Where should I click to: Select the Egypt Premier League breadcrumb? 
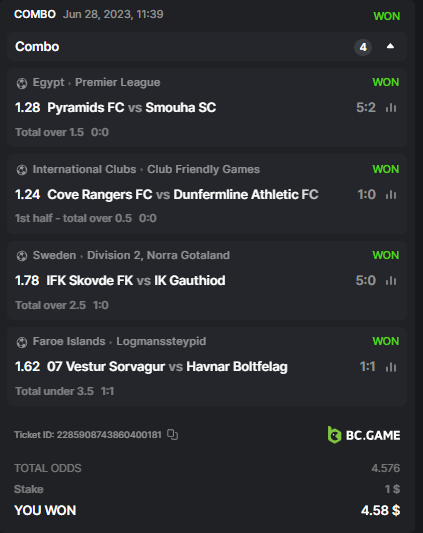pos(96,82)
